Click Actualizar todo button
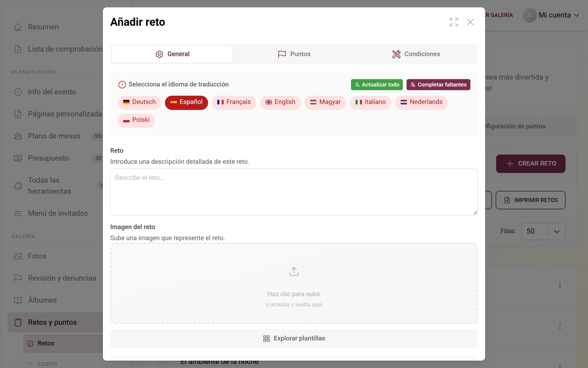Screen dimensions: 588x368 [x=377, y=85]
